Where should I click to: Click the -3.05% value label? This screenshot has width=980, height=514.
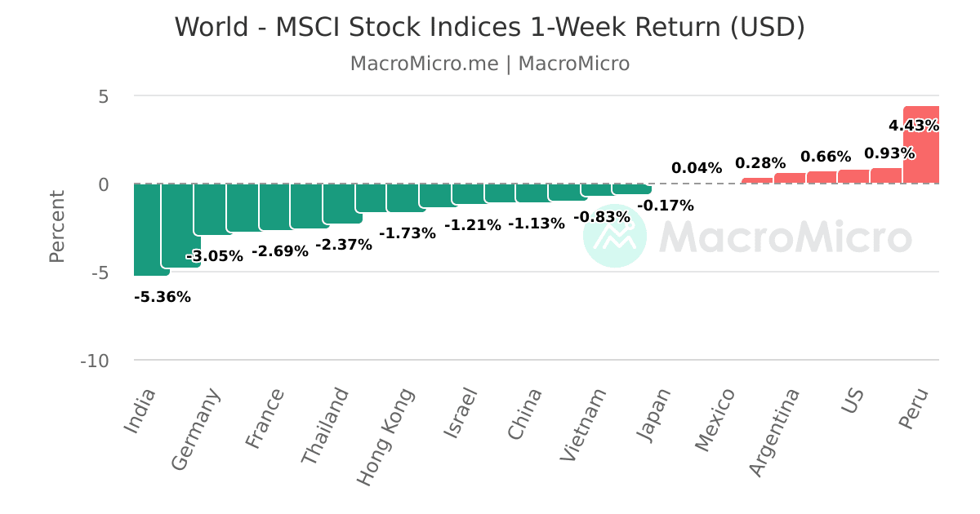[215, 256]
